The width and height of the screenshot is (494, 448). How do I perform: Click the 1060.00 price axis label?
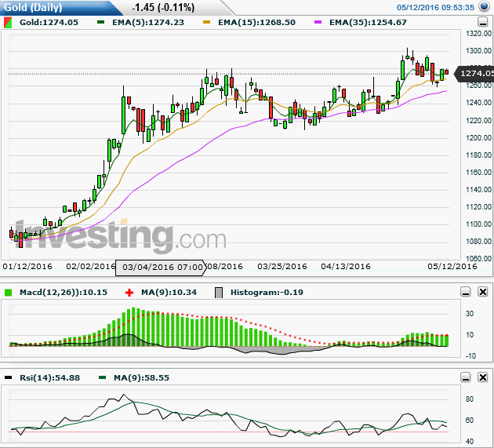pyautogui.click(x=478, y=259)
